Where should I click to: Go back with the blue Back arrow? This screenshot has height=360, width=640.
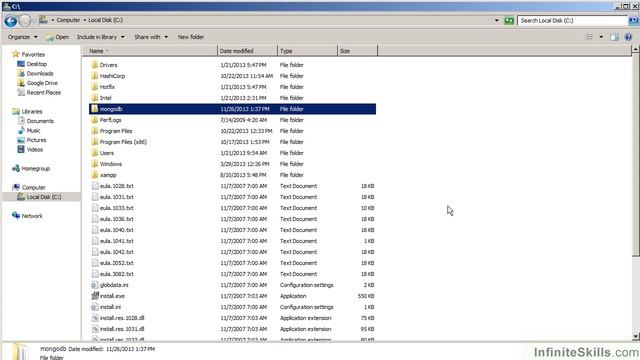11,20
